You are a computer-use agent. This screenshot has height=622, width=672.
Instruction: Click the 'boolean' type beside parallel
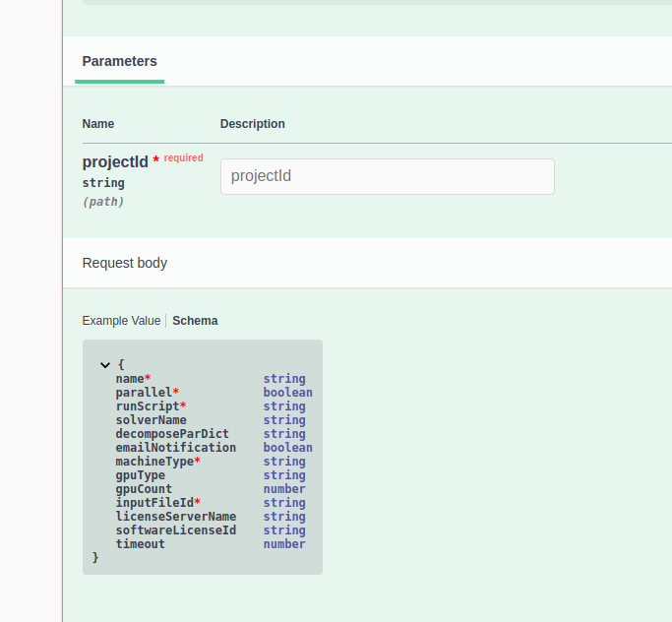(288, 393)
